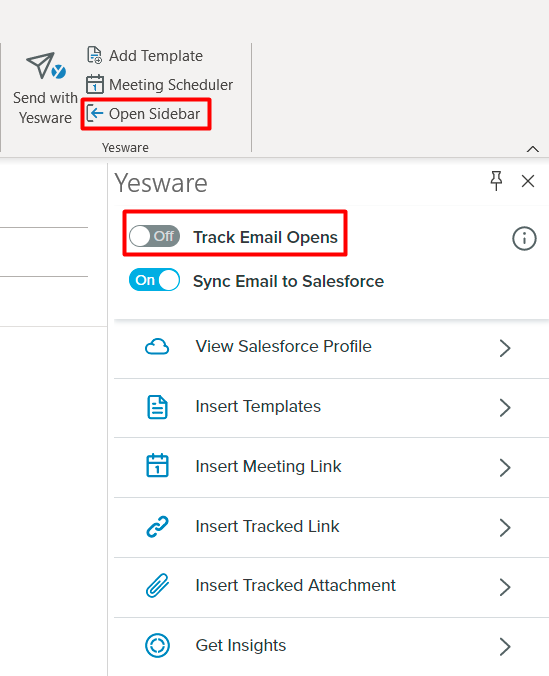Open the Get Insights menu entry

(x=331, y=646)
